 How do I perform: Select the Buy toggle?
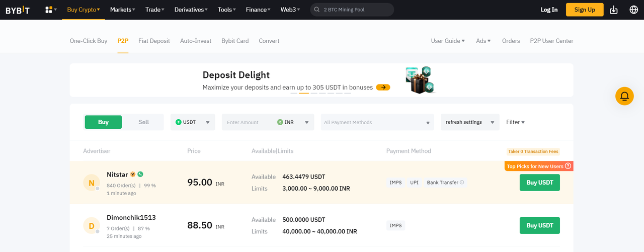(103, 122)
